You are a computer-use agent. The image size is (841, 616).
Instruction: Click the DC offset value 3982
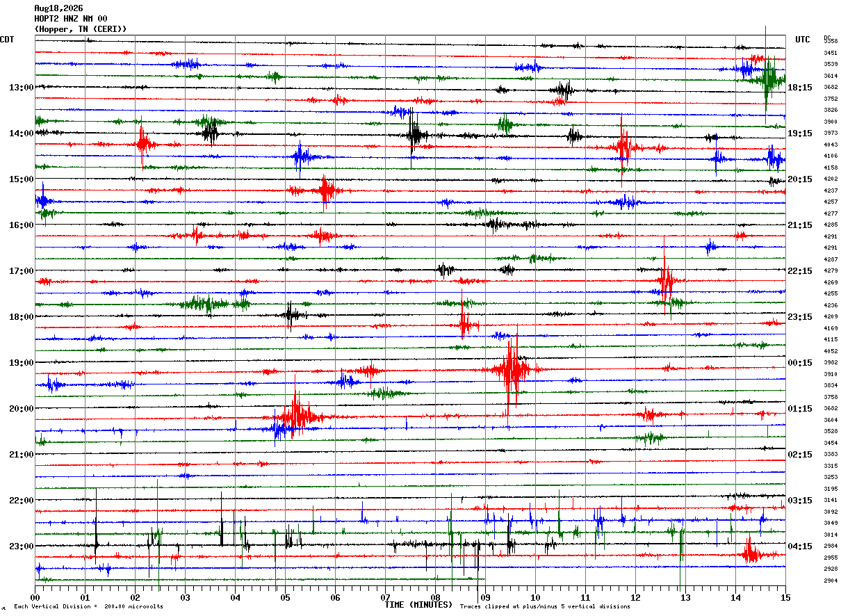point(831,363)
